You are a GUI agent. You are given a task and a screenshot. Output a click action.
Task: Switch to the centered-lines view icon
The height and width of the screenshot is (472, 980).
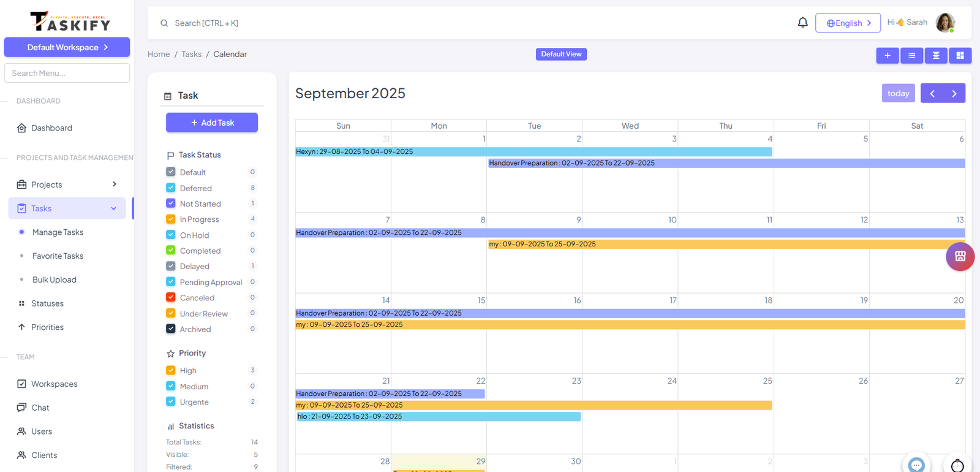click(x=936, y=56)
